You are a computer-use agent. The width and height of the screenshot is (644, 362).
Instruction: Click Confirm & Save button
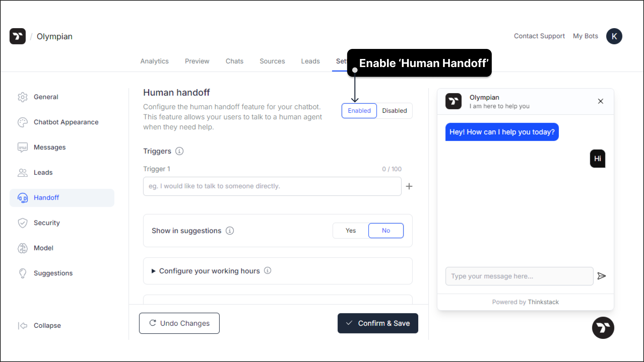[x=378, y=323]
